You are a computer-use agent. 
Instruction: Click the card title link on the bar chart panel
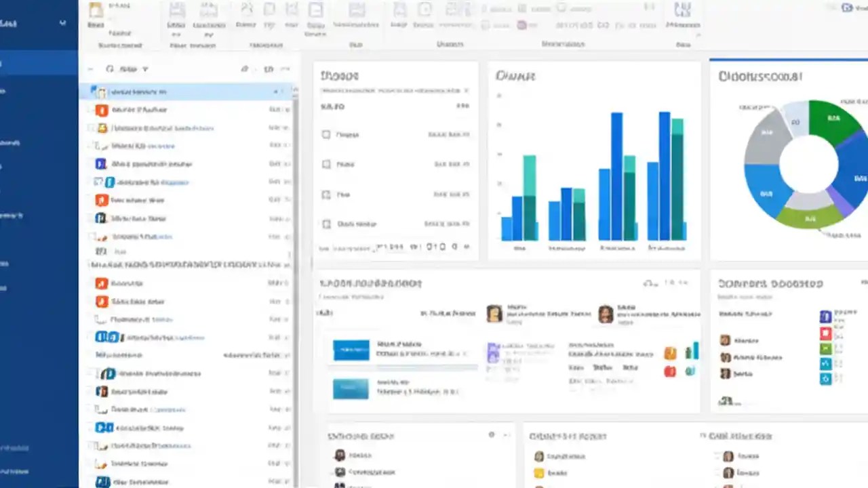516,76
